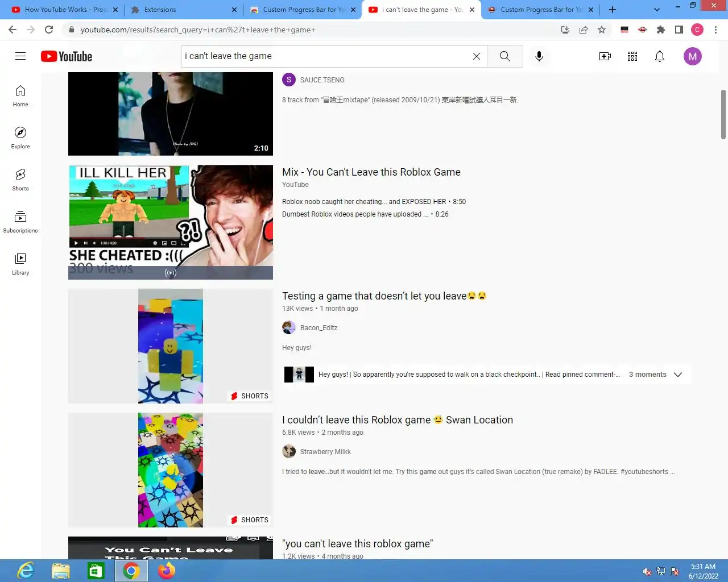This screenshot has height=582, width=728.
Task: Open Dumbest Roblox videos people have uploaded
Action: [365, 214]
